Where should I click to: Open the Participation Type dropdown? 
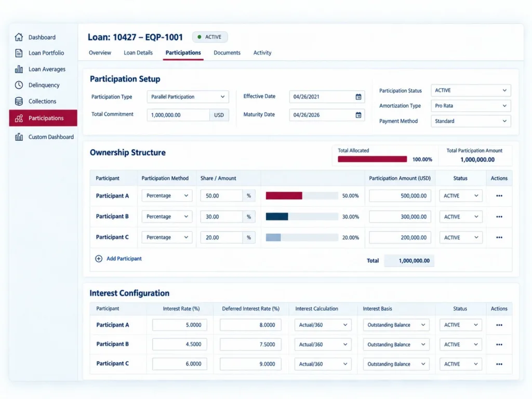tap(188, 97)
